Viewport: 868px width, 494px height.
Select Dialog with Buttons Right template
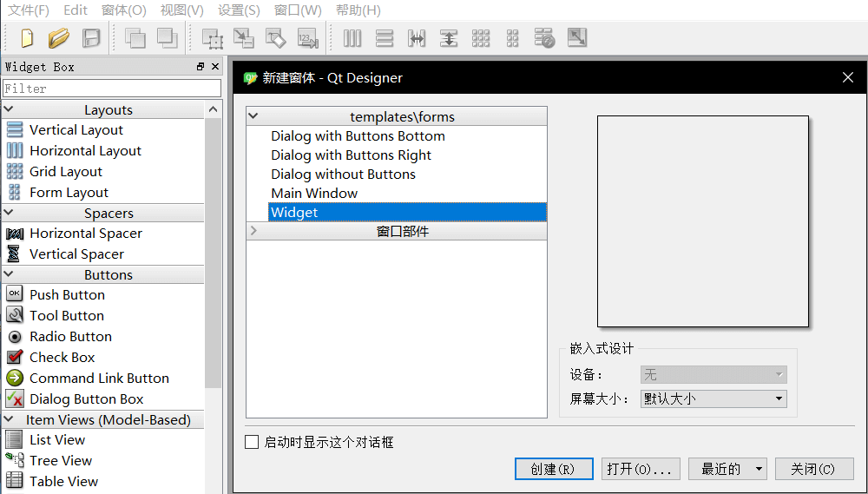pos(351,155)
